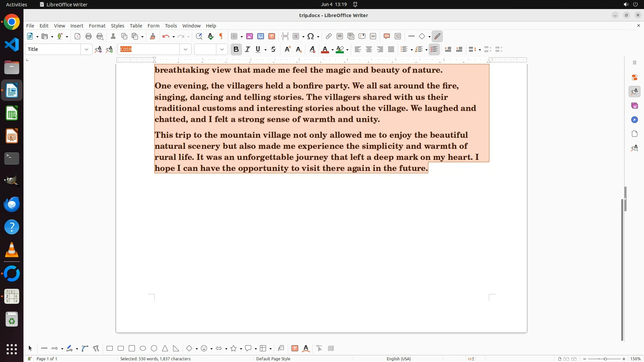Click the zoom slider in status bar
644x362 pixels.
pyautogui.click(x=605, y=359)
